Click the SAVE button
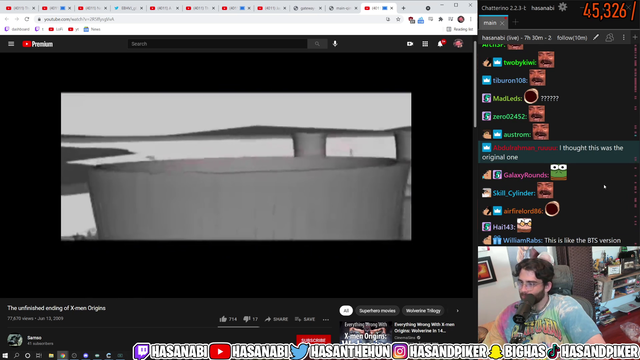640x360 pixels. click(305, 319)
